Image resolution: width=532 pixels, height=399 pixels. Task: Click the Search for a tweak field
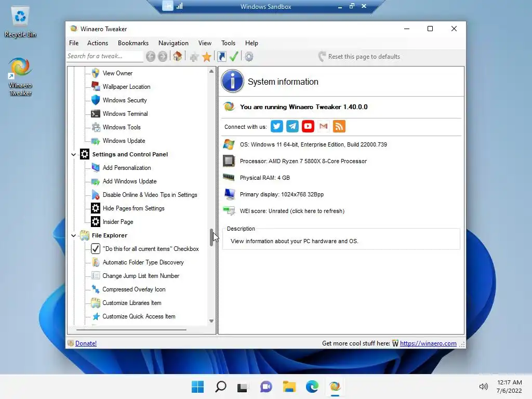point(105,56)
